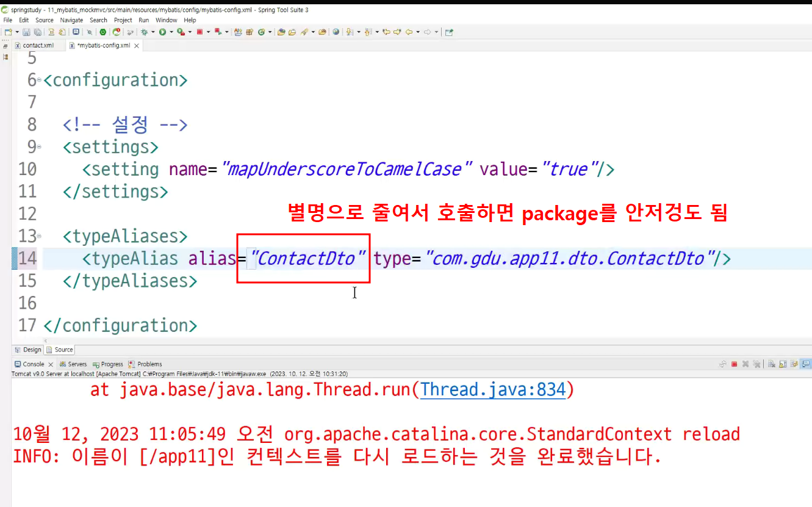Image resolution: width=812 pixels, height=507 pixels.
Task: Navigate Forward with right arrow icon
Action: point(426,32)
